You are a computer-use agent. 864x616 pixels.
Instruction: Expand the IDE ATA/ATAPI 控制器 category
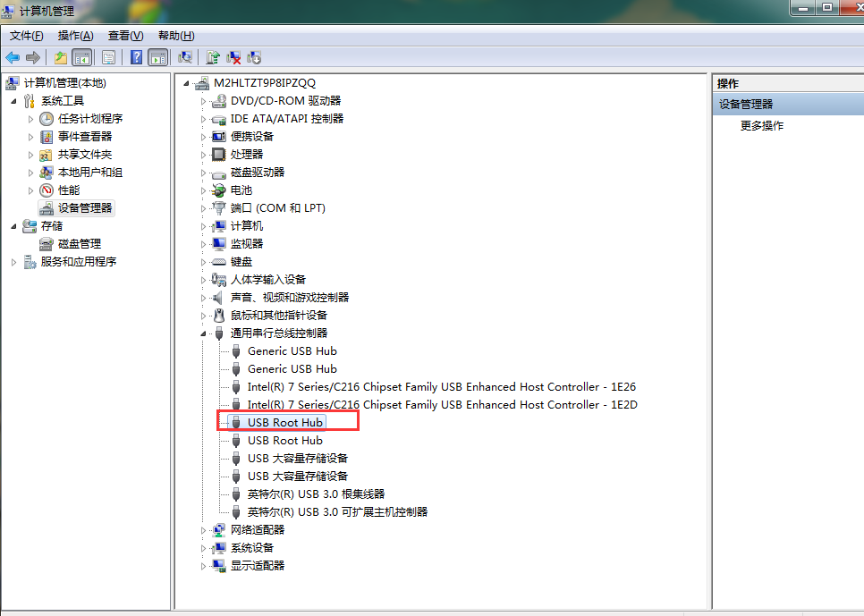pos(203,119)
